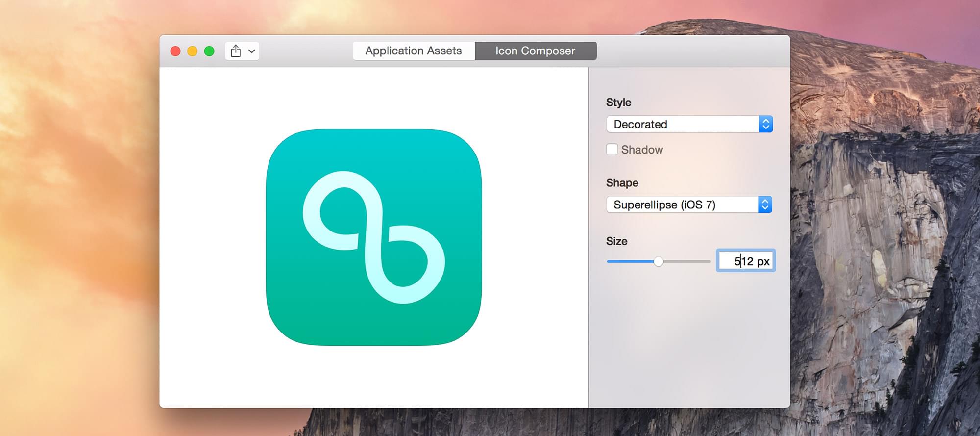Select the Icon Composer tab
The height and width of the screenshot is (436, 980).
535,51
